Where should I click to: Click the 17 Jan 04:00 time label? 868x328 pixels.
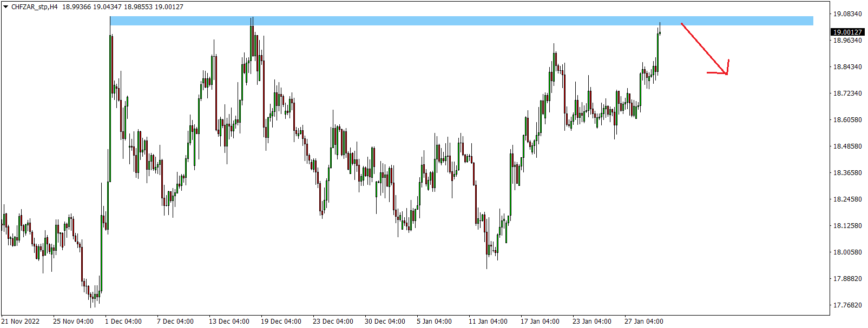point(540,322)
